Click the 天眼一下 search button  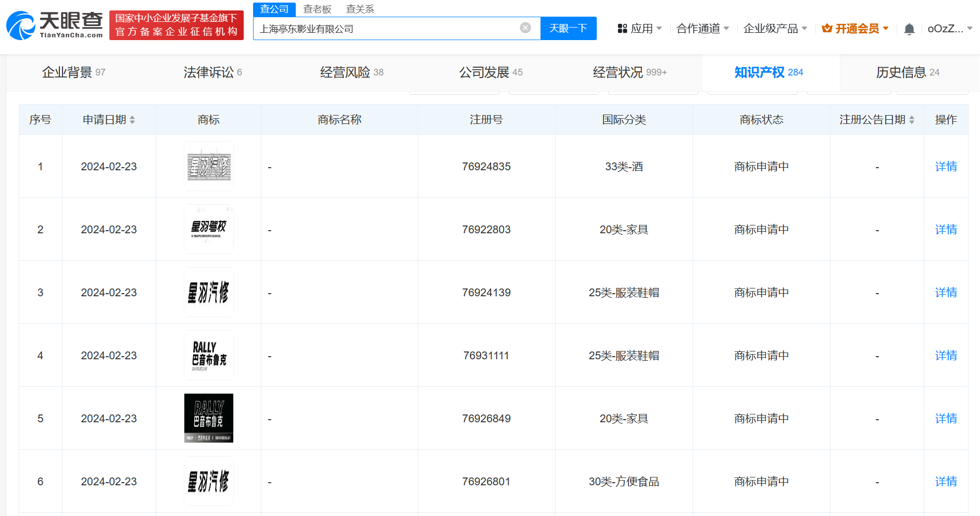point(569,28)
